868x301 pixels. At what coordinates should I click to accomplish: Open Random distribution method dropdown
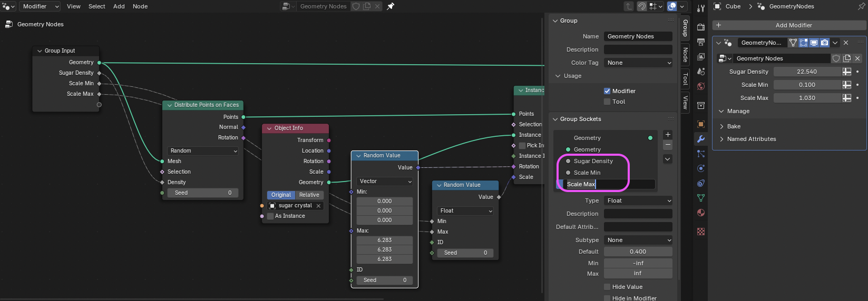pyautogui.click(x=203, y=150)
